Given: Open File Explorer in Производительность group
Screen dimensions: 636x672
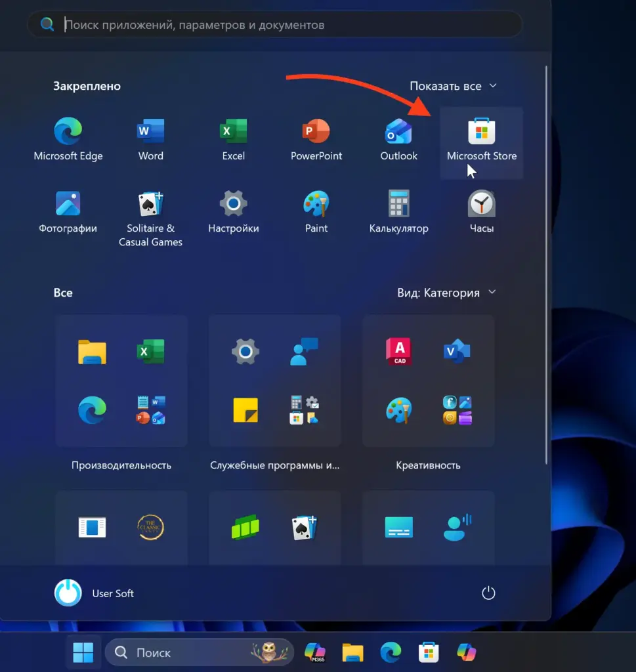Looking at the screenshot, I should 92,352.
